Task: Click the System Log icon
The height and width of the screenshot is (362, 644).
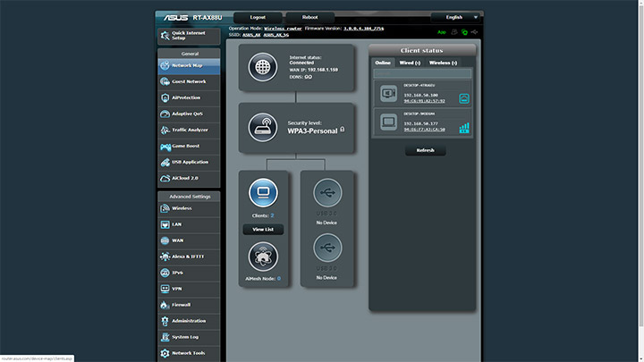Action: pos(165,337)
